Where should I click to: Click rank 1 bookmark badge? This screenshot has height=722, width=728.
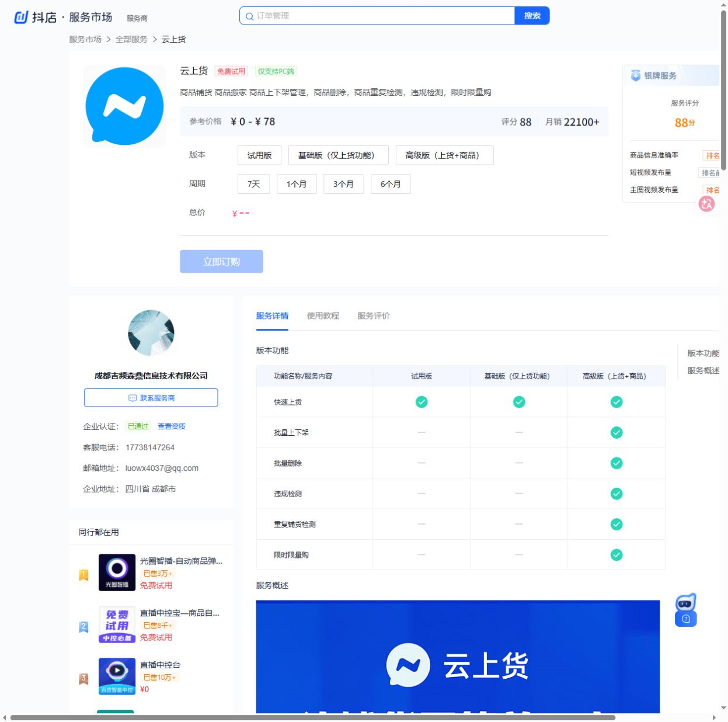coord(83,575)
